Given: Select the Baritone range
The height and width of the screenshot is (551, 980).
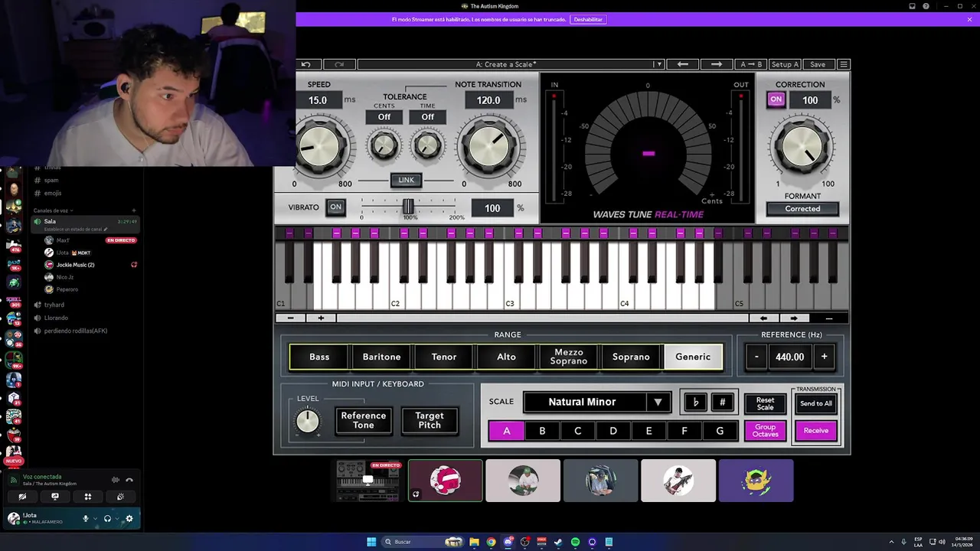Looking at the screenshot, I should 381,357.
